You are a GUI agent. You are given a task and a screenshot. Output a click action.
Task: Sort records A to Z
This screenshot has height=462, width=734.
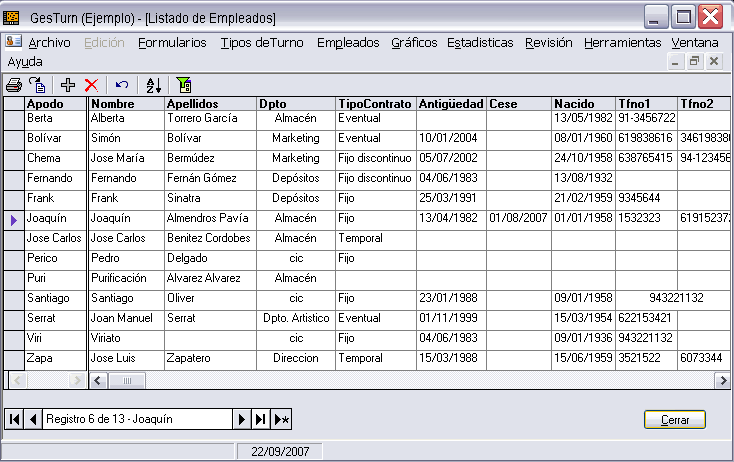tap(153, 86)
